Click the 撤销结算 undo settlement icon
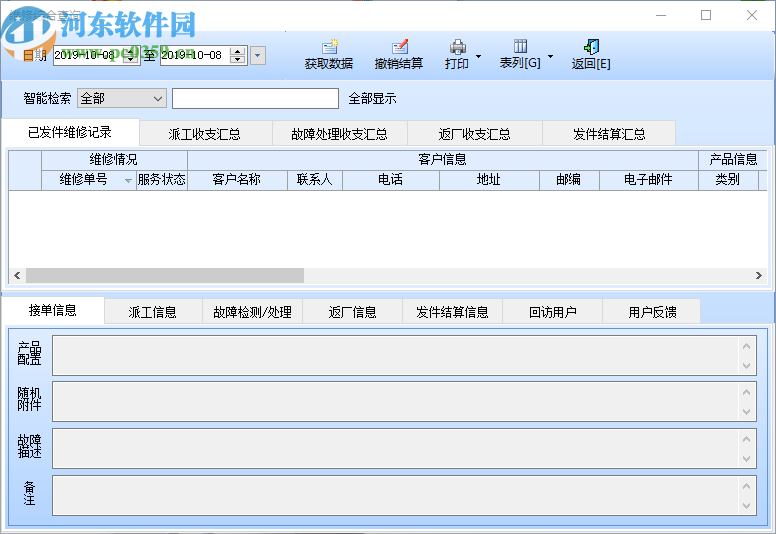 pos(399,47)
